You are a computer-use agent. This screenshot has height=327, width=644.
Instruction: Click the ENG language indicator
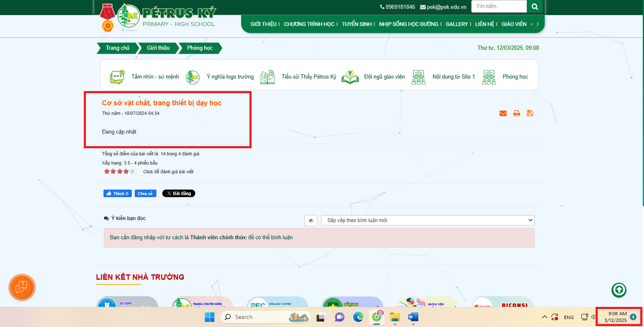(569, 317)
